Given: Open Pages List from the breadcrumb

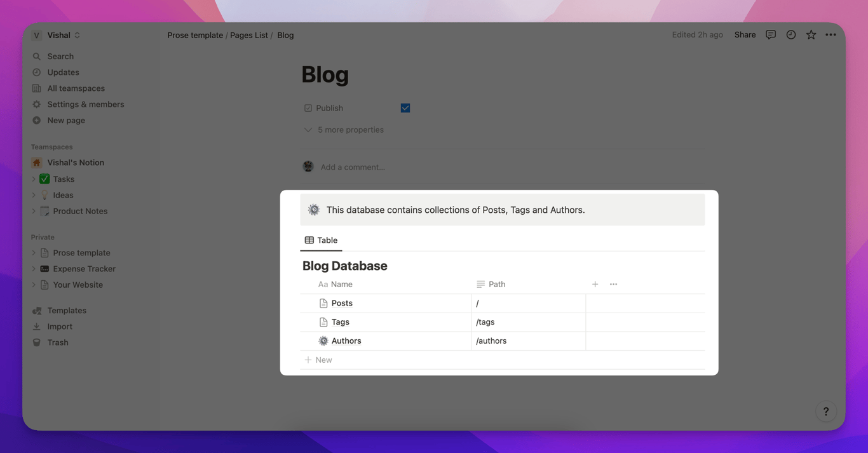Looking at the screenshot, I should 248,35.
